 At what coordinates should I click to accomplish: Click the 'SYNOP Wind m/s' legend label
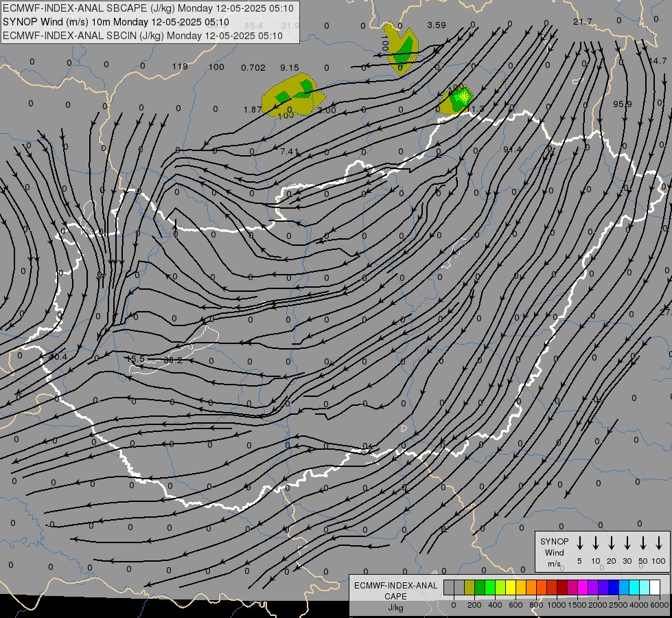pos(554,552)
